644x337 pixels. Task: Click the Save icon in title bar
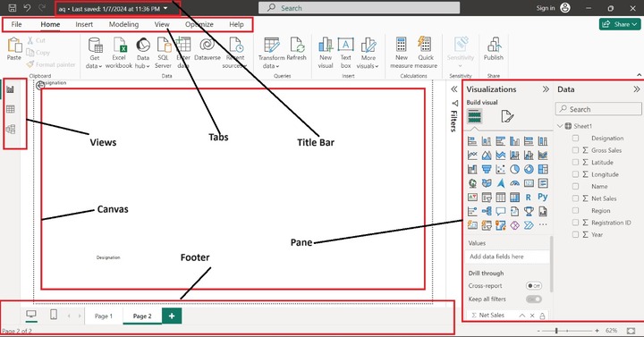13,8
